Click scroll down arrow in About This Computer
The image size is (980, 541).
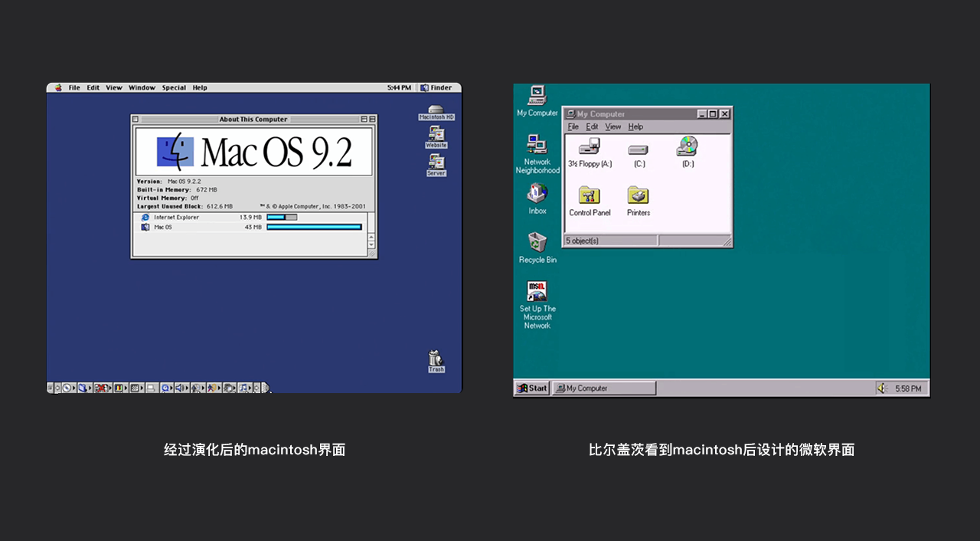pos(372,245)
